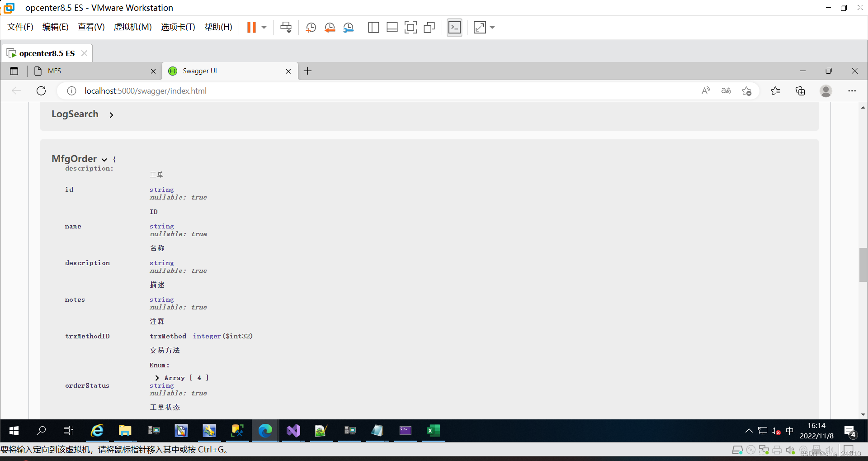This screenshot has height=461, width=868.
Task: Revert the VM to its latest snapshot
Action: point(330,27)
